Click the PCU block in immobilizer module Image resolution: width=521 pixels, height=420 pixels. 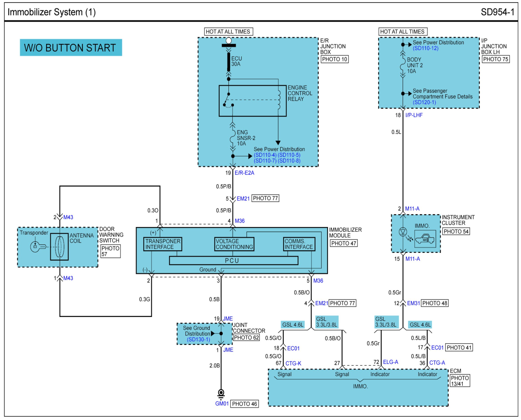[233, 260]
